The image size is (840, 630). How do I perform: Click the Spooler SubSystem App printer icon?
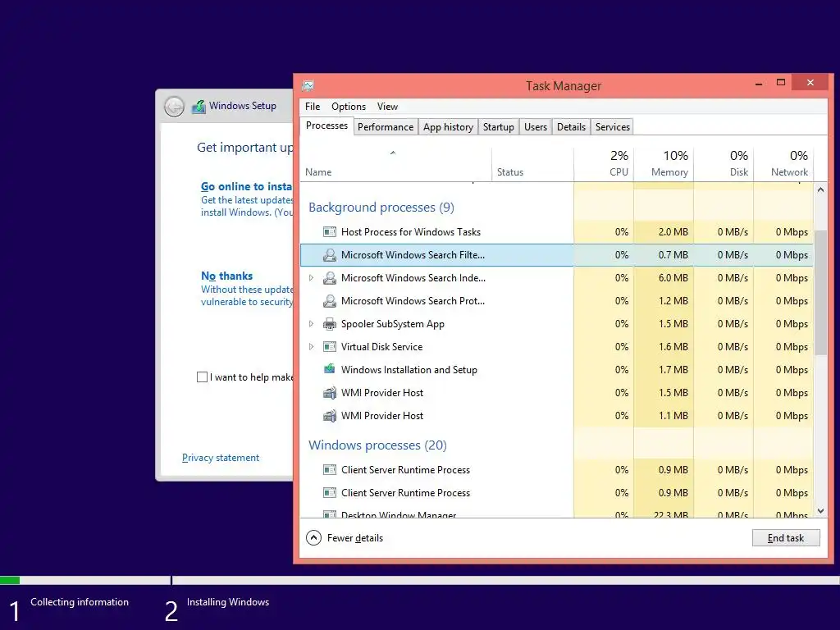click(x=330, y=324)
